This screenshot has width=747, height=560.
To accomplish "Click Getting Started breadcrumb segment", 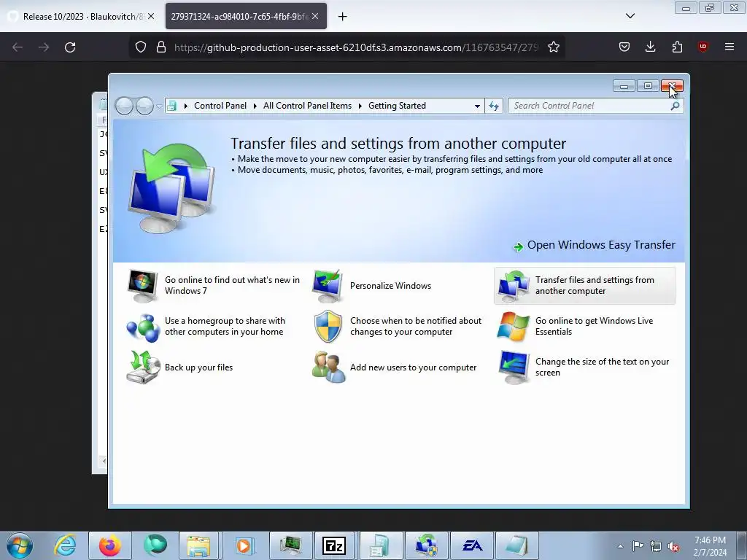I will pyautogui.click(x=397, y=106).
